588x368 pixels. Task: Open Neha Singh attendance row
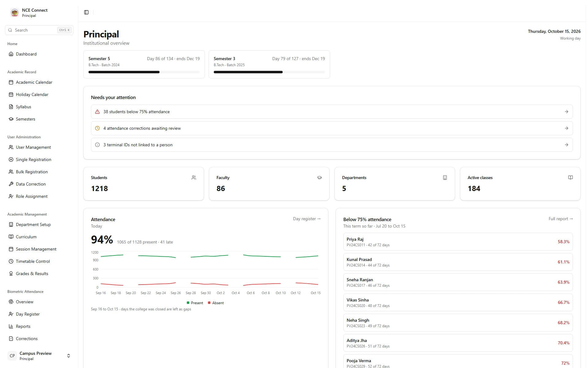[458, 323]
